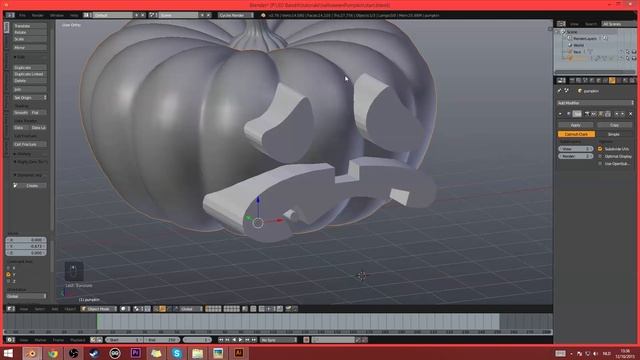
Task: Play animation in reverse
Action: tap(234, 340)
